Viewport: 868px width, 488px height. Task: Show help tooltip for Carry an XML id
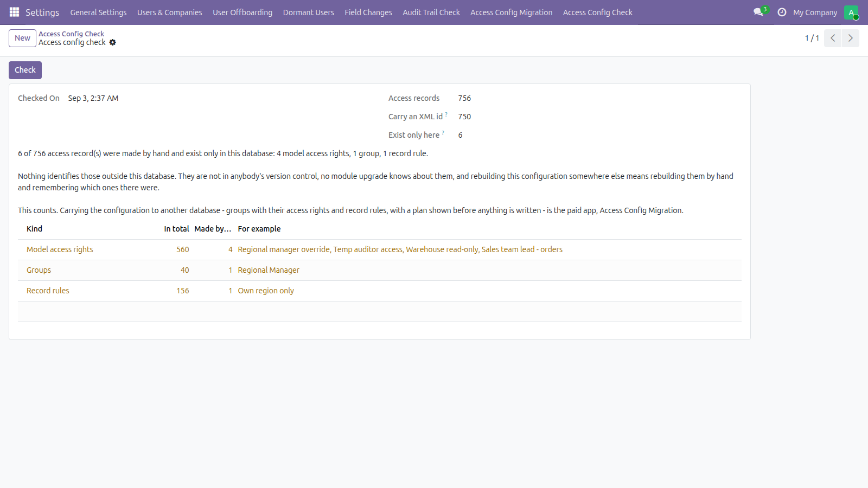pyautogui.click(x=446, y=114)
